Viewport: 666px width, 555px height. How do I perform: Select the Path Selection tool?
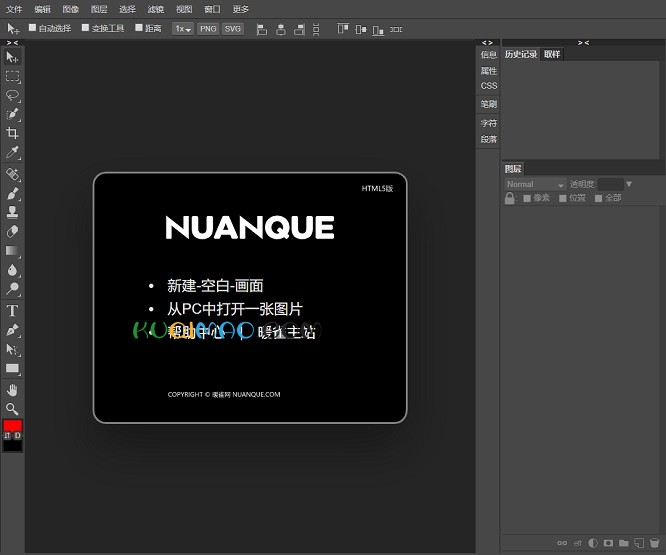pos(12,349)
